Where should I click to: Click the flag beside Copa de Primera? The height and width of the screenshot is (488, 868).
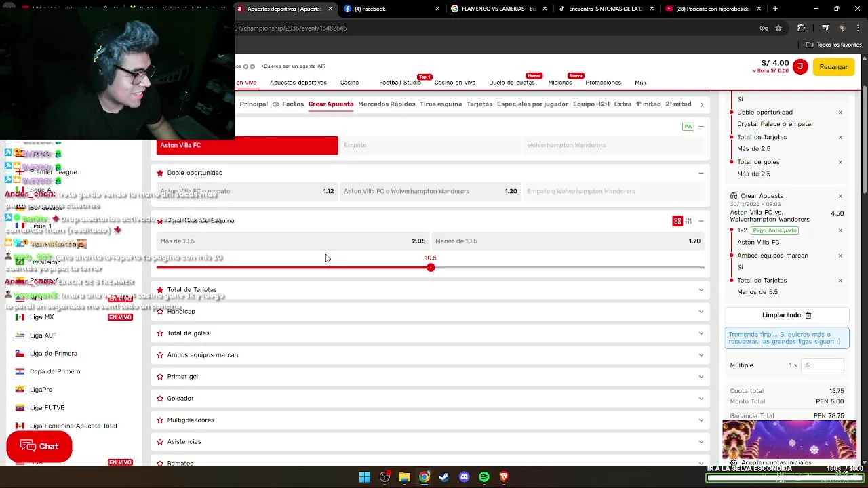point(20,371)
